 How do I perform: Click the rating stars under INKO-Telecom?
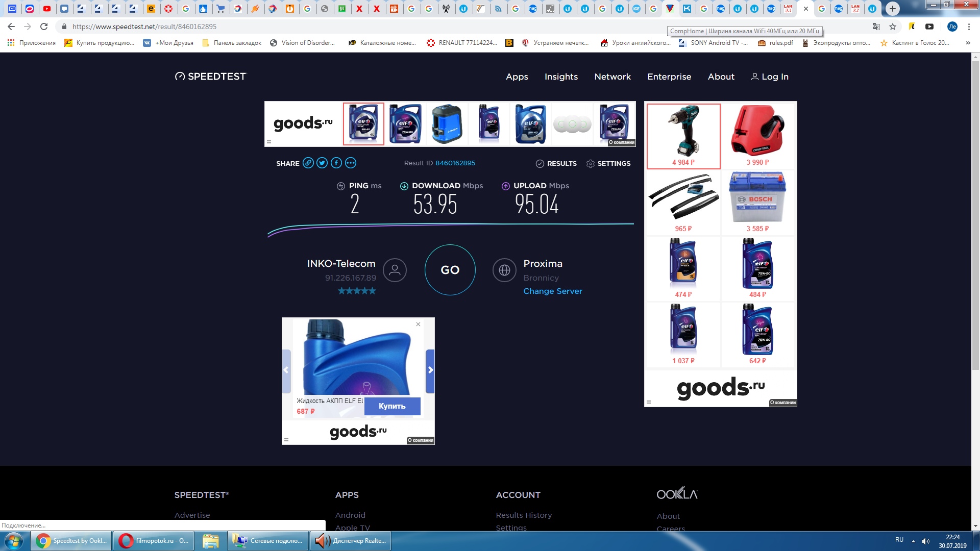point(357,291)
